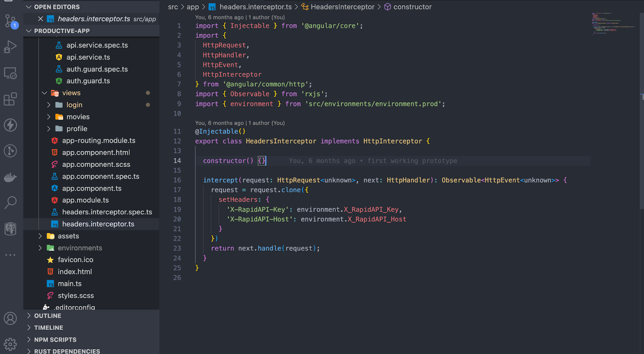Close headers.interceptor.ts in Open Editors
Viewport: 644px width, 354px height.
[x=41, y=19]
